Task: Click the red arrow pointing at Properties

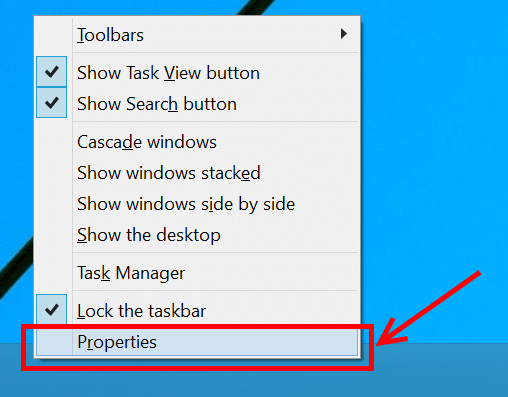Action: pos(428,308)
